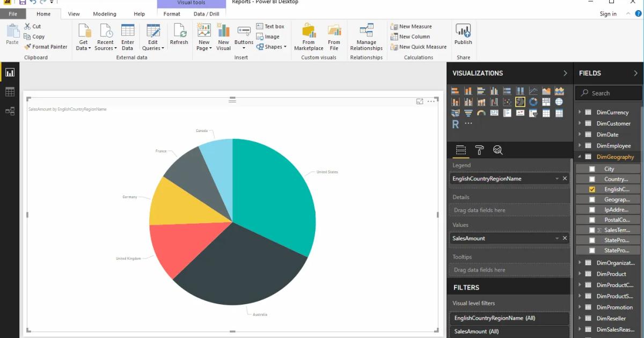Select the Donut chart visualization

533,101
